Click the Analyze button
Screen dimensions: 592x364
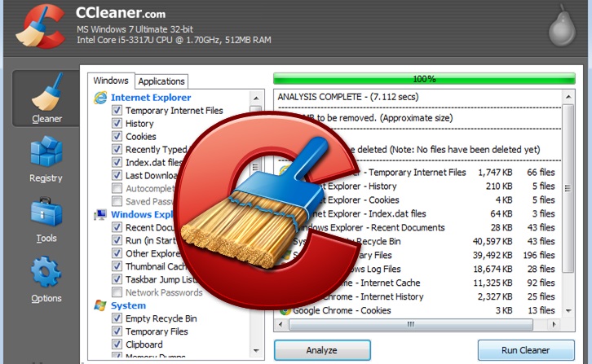coord(322,350)
